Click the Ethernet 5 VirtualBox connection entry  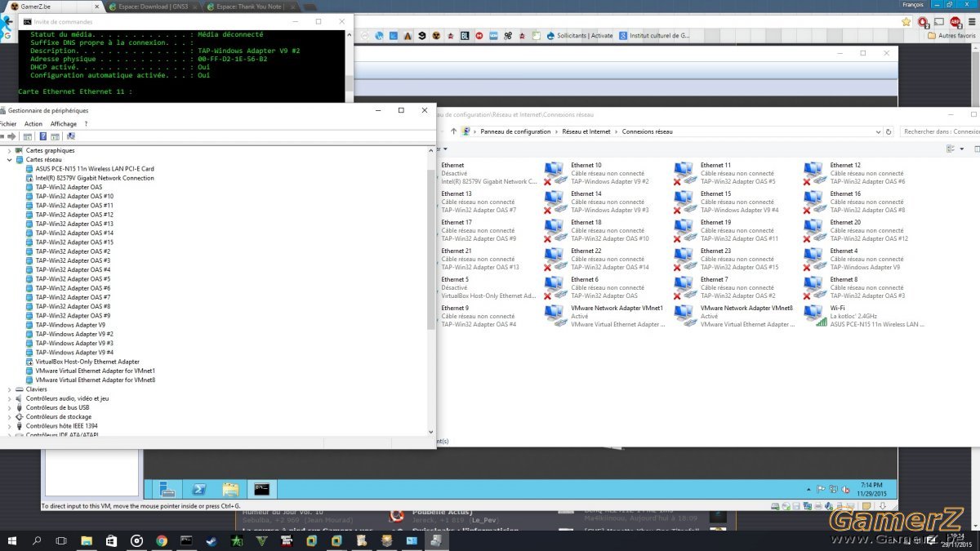click(488, 287)
